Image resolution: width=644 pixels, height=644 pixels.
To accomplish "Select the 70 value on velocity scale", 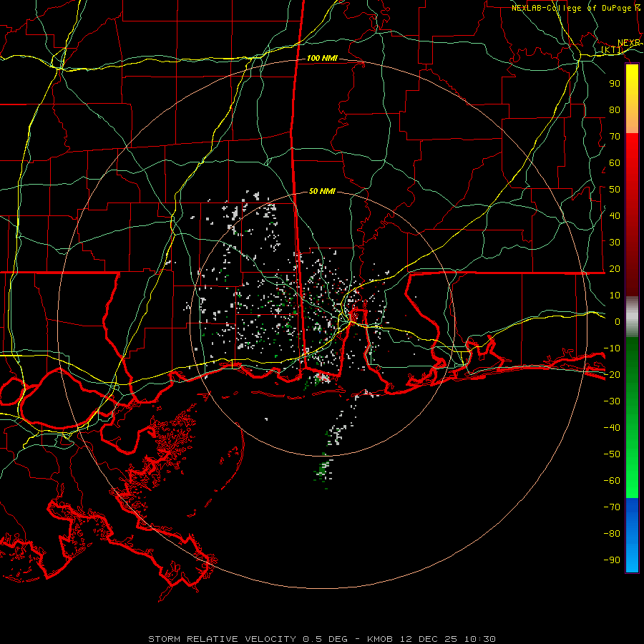I will tap(615, 137).
